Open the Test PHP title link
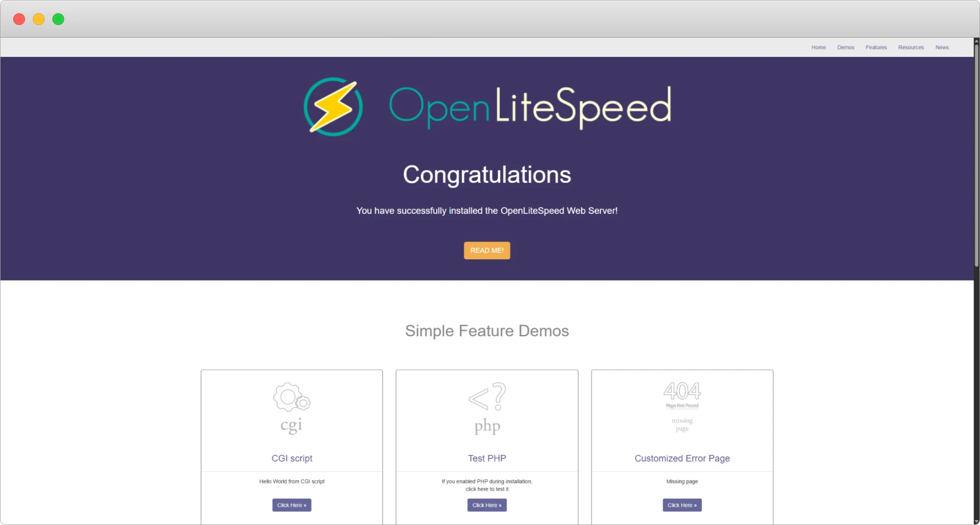Viewport: 980px width, 525px height. pyautogui.click(x=487, y=458)
